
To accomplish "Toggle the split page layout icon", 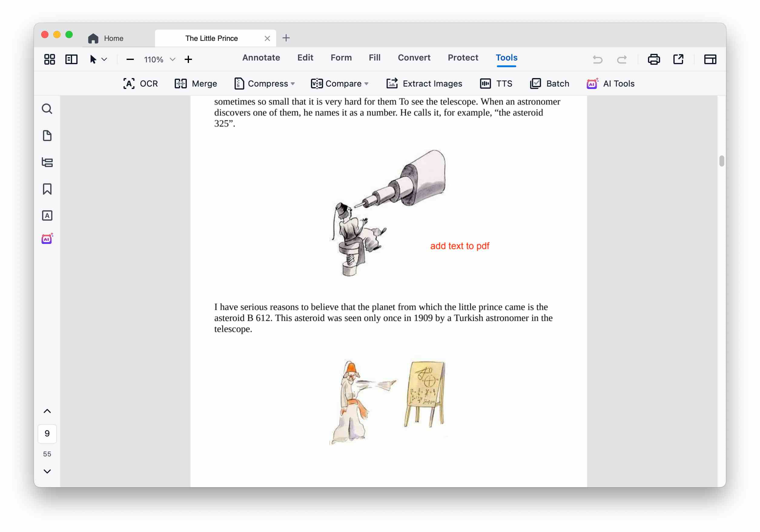I will (71, 60).
